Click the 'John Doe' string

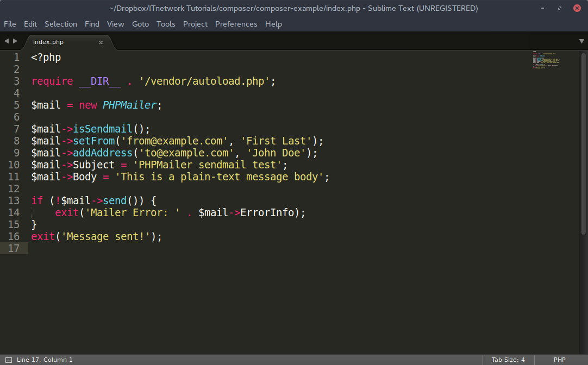point(276,153)
